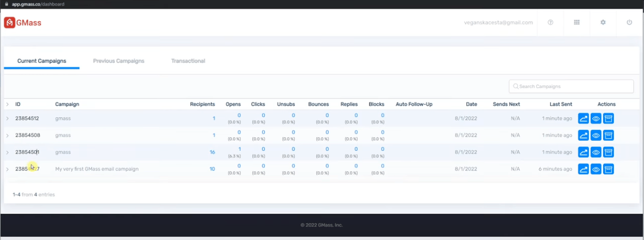Click the power logout icon
644x240 pixels.
pyautogui.click(x=629, y=22)
